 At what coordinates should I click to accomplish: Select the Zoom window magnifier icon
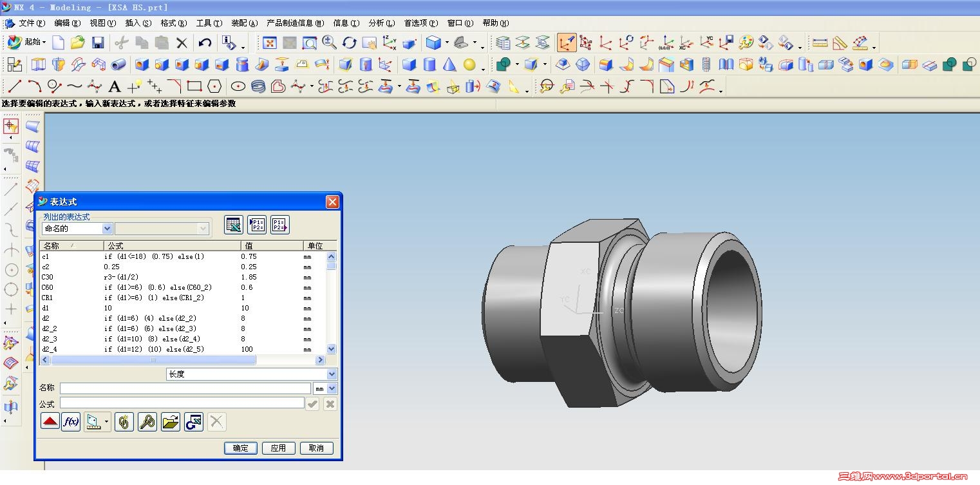[x=310, y=43]
